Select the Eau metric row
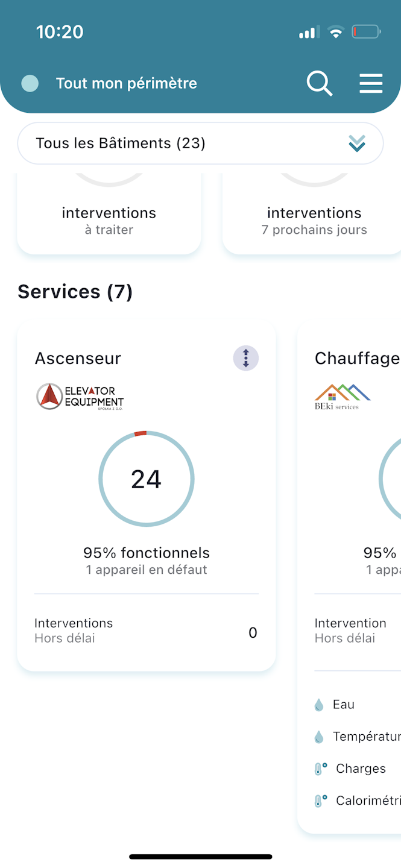This screenshot has width=401, height=868. click(x=344, y=705)
